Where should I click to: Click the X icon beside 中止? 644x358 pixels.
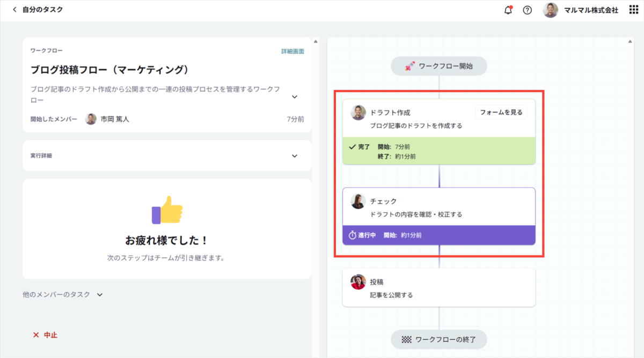point(36,335)
